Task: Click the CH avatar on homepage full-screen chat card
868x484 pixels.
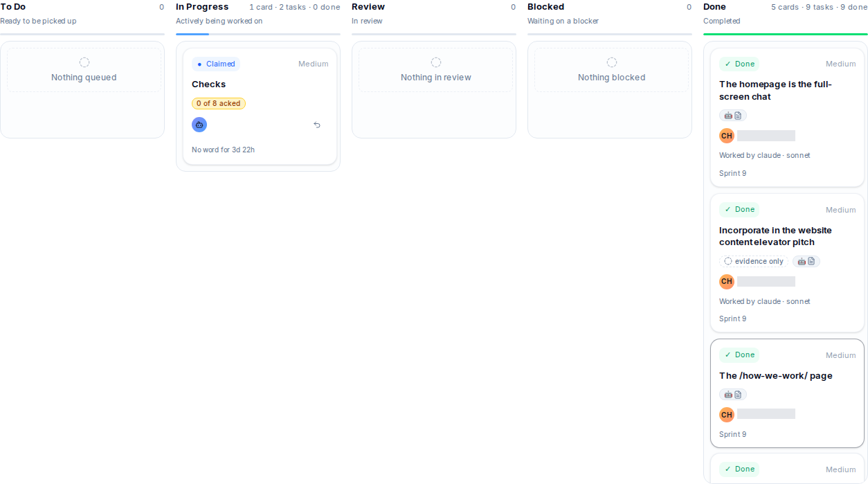Action: pos(727,136)
